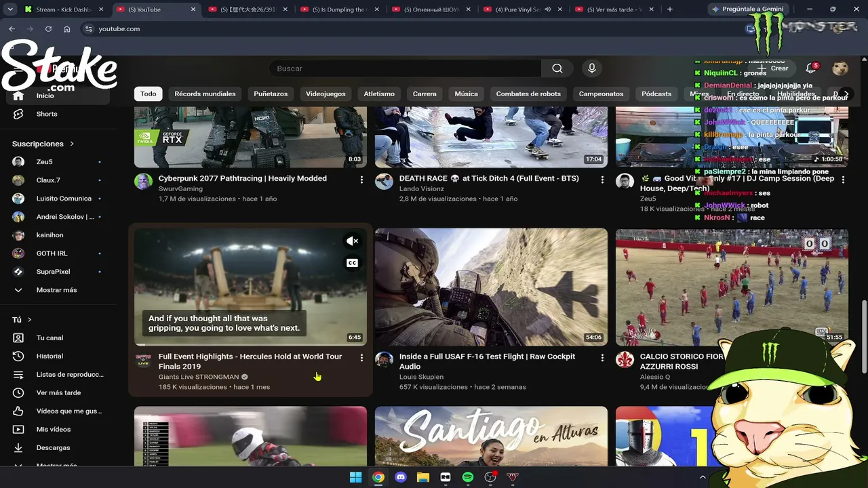868x488 pixels.
Task: Click the Chrome home button
Action: (x=66, y=29)
